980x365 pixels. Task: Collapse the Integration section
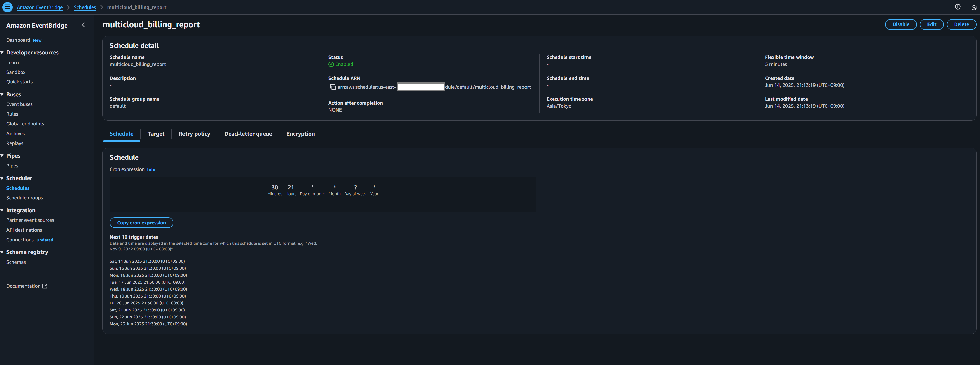(2, 210)
